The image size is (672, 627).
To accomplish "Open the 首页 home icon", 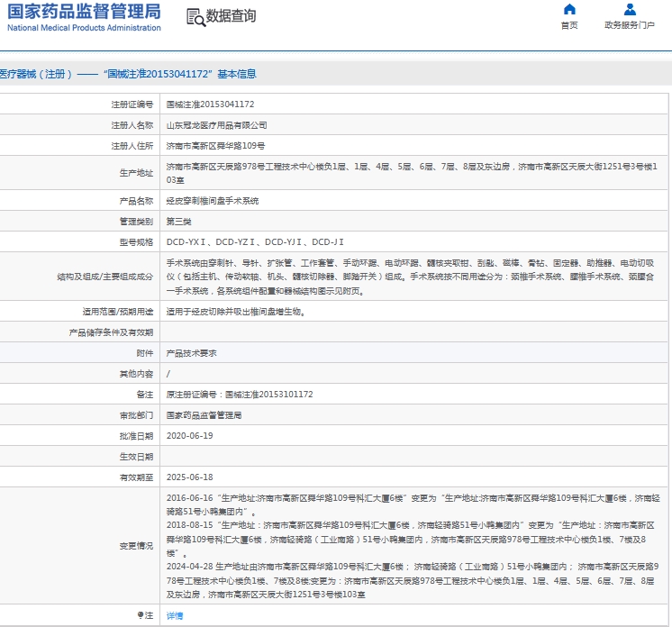I will click(569, 9).
